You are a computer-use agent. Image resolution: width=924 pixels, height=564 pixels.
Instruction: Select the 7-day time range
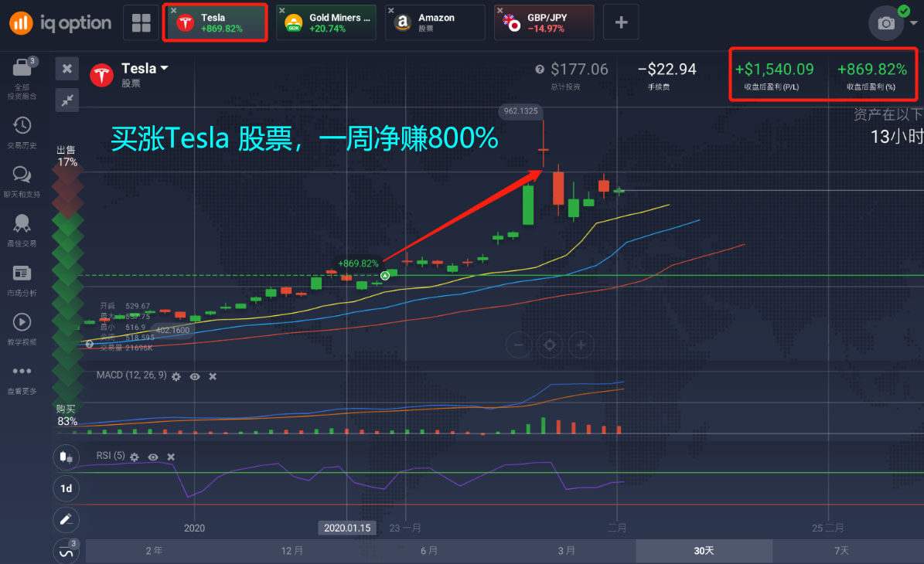tap(841, 551)
